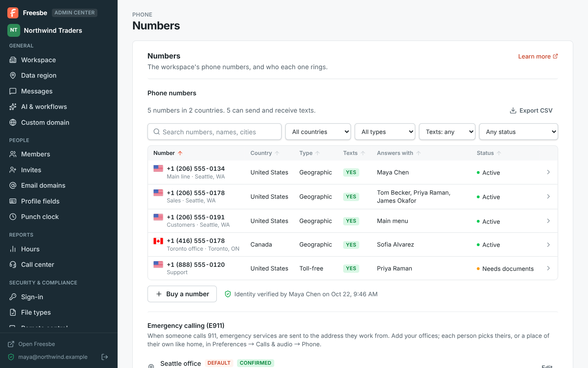The image size is (588, 368).
Task: Expand the +1 (206) 555-0134 row chevron
Action: coord(548,172)
